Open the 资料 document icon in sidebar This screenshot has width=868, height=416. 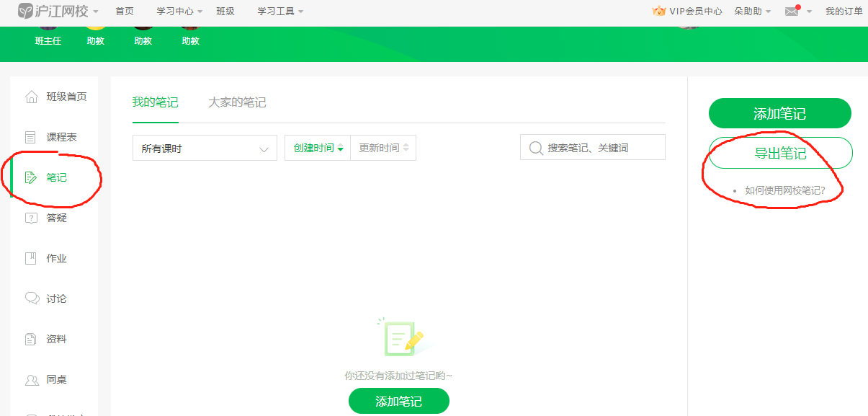coord(31,339)
